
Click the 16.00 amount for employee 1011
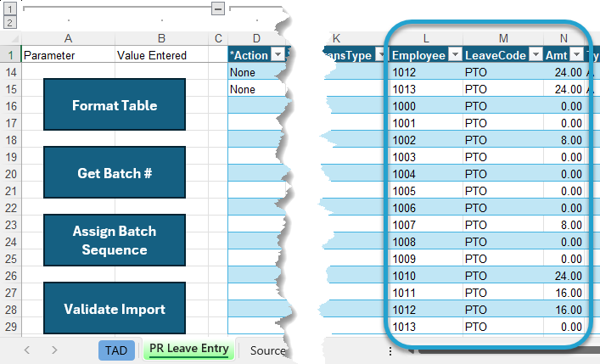[564, 293]
